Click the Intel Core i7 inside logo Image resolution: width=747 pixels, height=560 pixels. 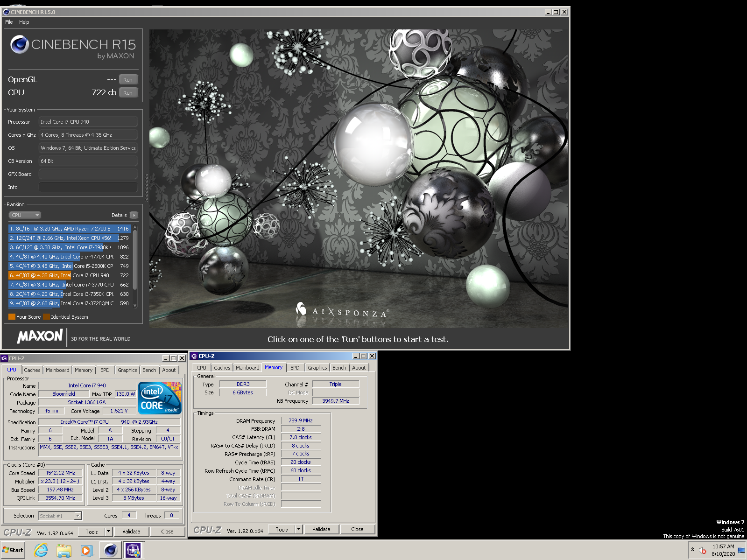161,398
